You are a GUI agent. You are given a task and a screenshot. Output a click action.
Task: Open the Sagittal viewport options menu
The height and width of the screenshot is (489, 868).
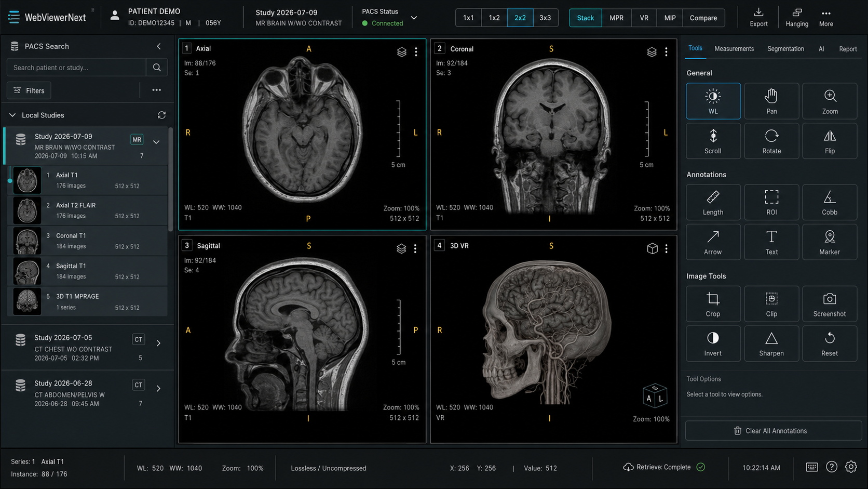pos(415,249)
